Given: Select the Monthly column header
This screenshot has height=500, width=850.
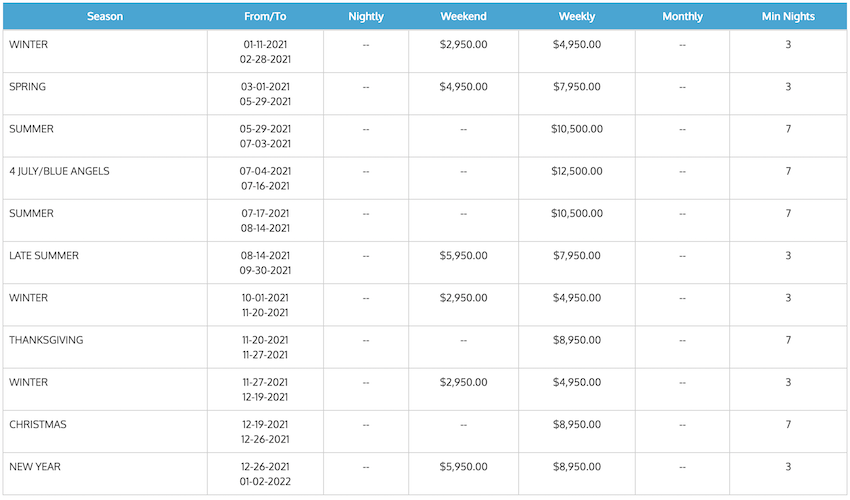Looking at the screenshot, I should (682, 16).
